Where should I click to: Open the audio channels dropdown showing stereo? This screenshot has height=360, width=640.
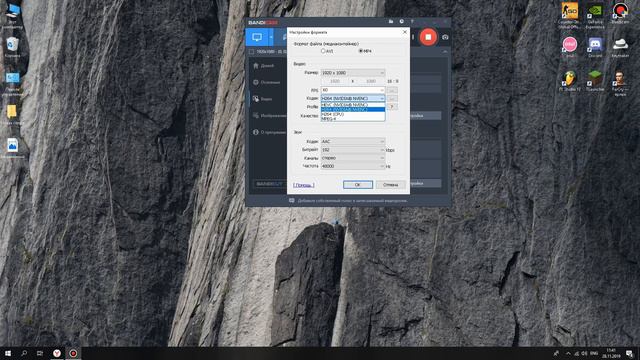click(x=353, y=158)
